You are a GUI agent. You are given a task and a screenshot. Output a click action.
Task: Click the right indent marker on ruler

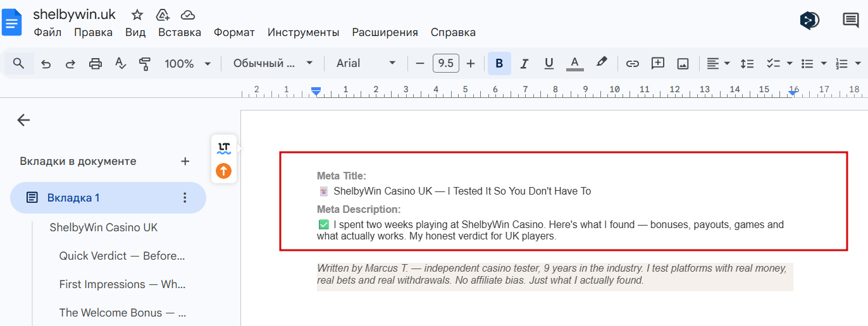click(x=793, y=93)
